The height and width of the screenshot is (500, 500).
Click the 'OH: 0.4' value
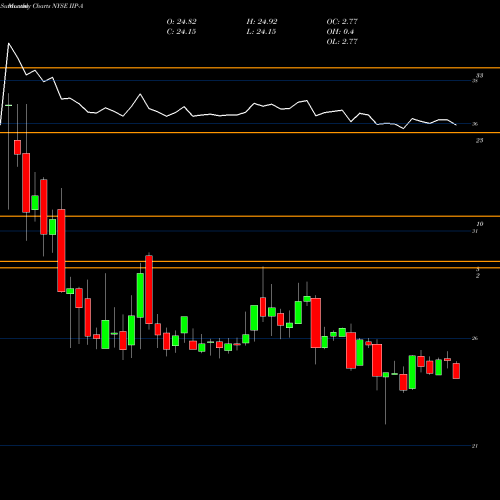(340, 32)
